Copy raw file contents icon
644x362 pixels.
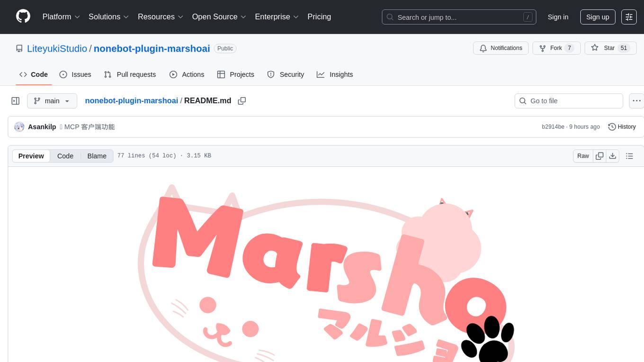click(x=599, y=156)
